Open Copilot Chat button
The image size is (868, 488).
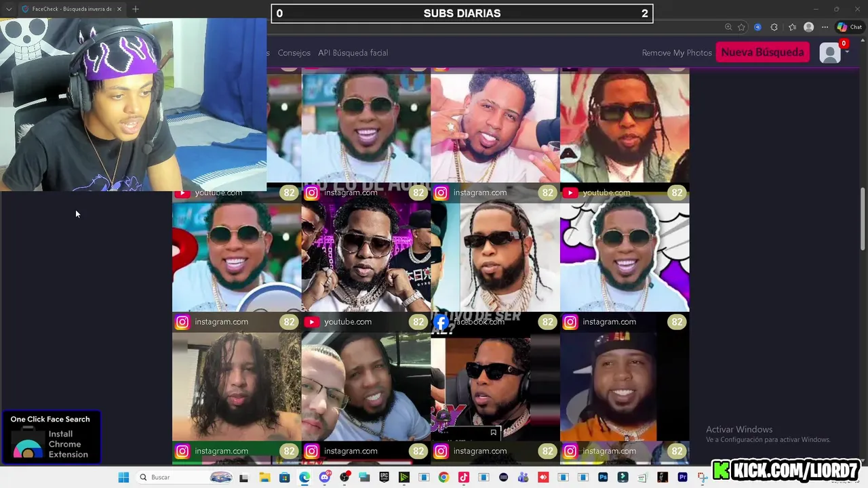pyautogui.click(x=850, y=27)
